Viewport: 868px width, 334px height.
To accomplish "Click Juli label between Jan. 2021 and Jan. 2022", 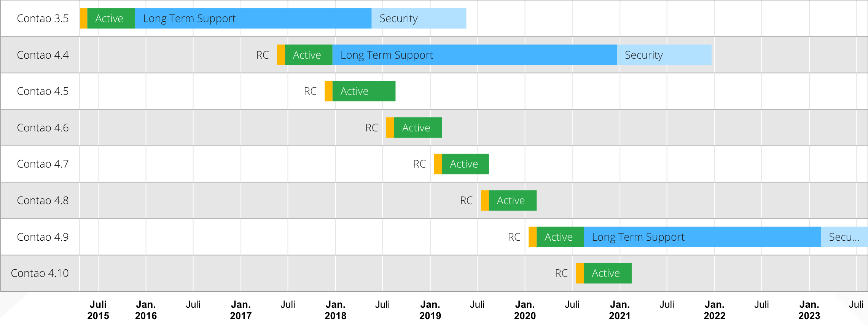I will [x=667, y=304].
